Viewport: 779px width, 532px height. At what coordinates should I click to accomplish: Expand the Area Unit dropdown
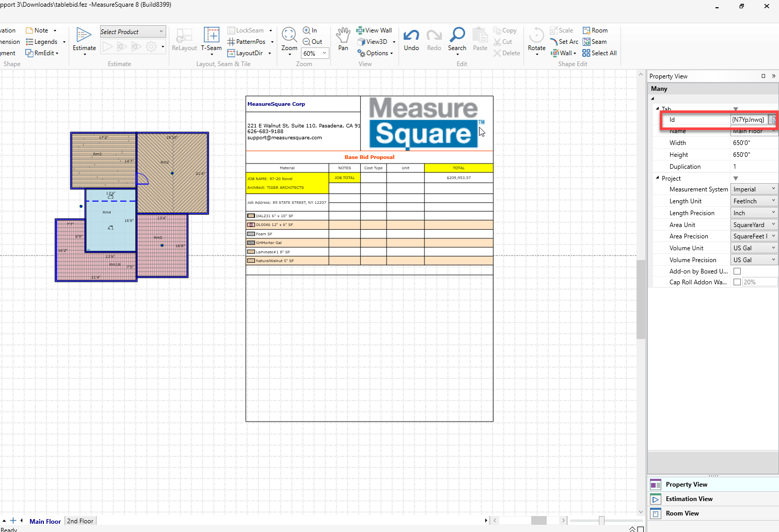754,225
